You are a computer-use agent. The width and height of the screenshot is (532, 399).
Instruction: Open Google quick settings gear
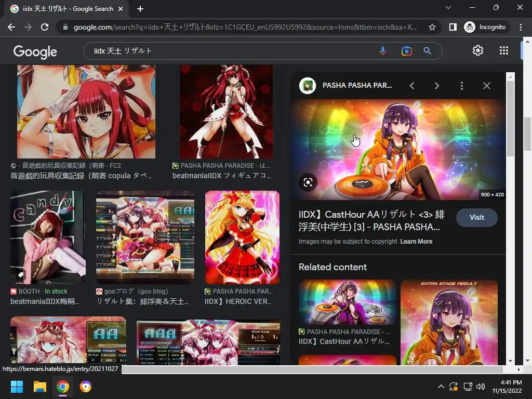[478, 50]
